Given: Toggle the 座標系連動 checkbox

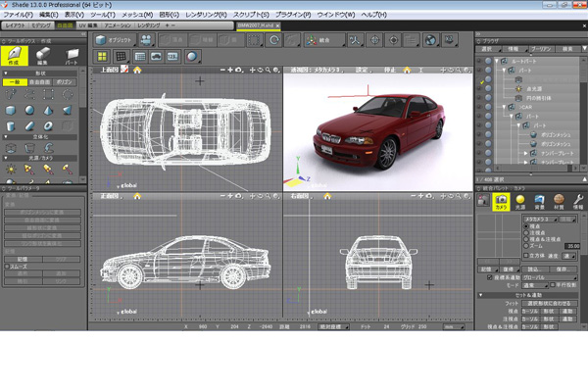Looking at the screenshot, I should [x=489, y=277].
